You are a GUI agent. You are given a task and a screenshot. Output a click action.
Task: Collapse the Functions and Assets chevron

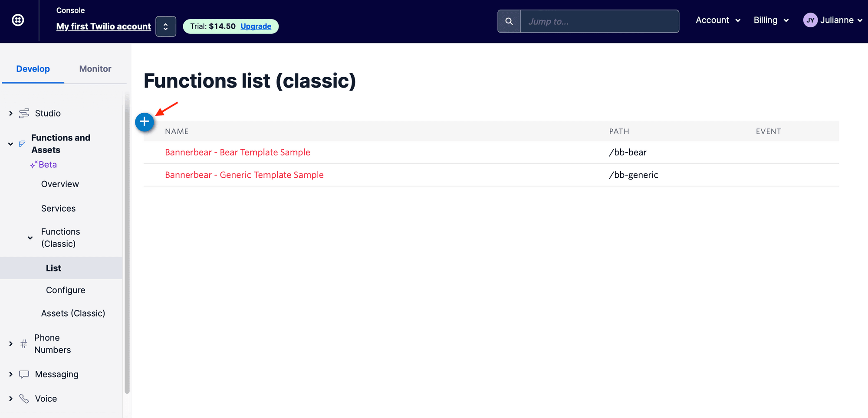(x=11, y=144)
